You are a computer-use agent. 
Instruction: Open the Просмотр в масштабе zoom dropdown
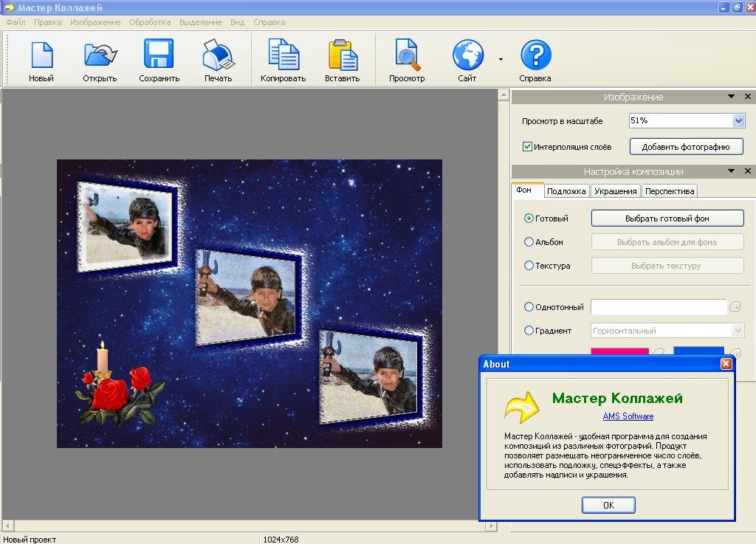pos(738,120)
